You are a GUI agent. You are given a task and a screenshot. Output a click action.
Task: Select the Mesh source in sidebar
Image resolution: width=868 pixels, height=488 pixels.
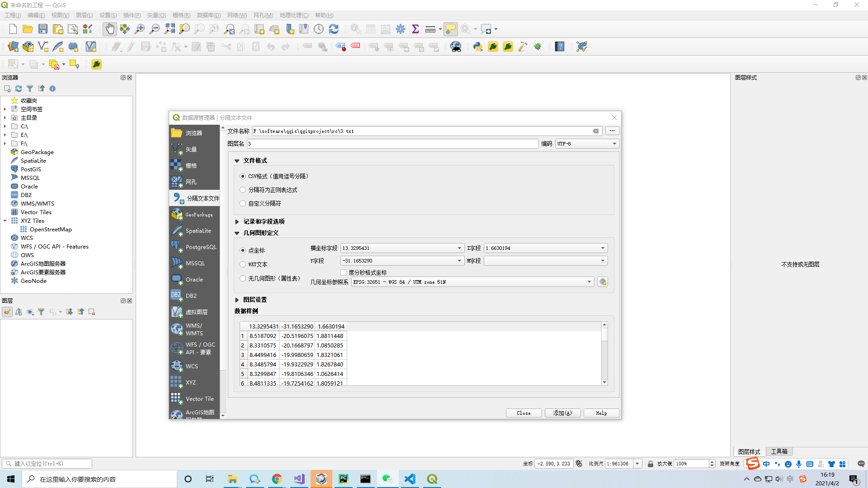(194, 182)
